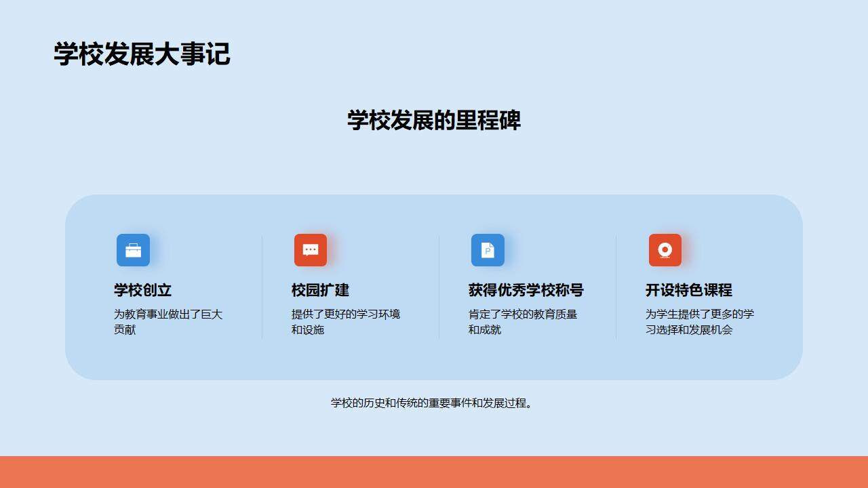
Task: Click the 开设特色课程 card heading
Action: [x=689, y=290]
